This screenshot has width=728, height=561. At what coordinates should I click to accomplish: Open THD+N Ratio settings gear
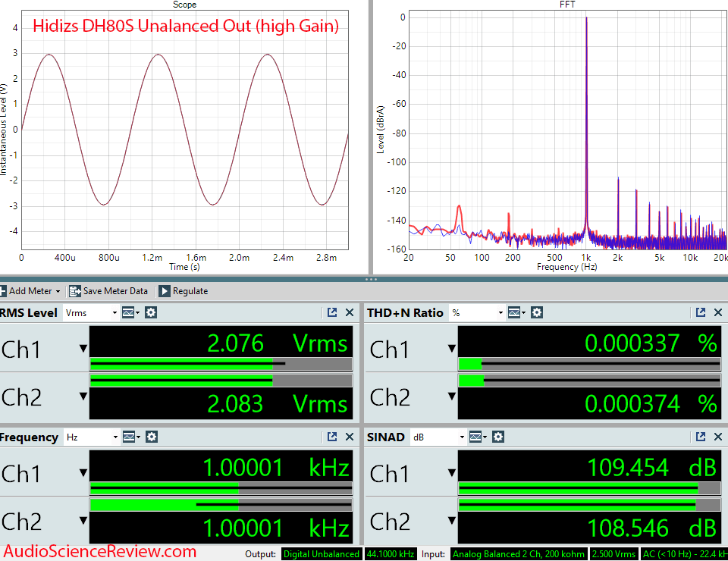(537, 313)
